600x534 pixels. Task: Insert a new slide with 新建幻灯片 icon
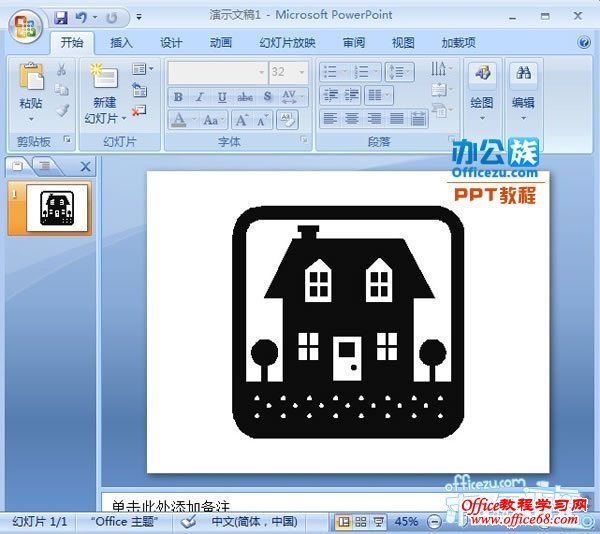click(104, 77)
